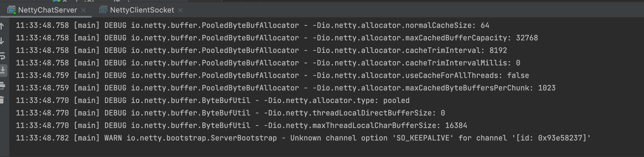Click the maxCachedBufferCapacity: 32768 log entry
The image size is (644, 157).
click(277, 38)
